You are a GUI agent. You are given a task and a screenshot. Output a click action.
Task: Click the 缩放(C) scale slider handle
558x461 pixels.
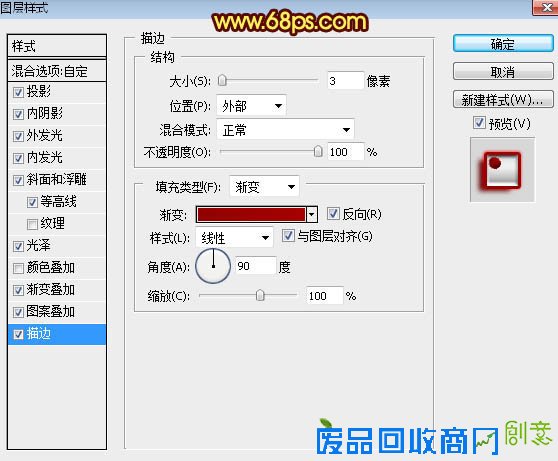[260, 295]
